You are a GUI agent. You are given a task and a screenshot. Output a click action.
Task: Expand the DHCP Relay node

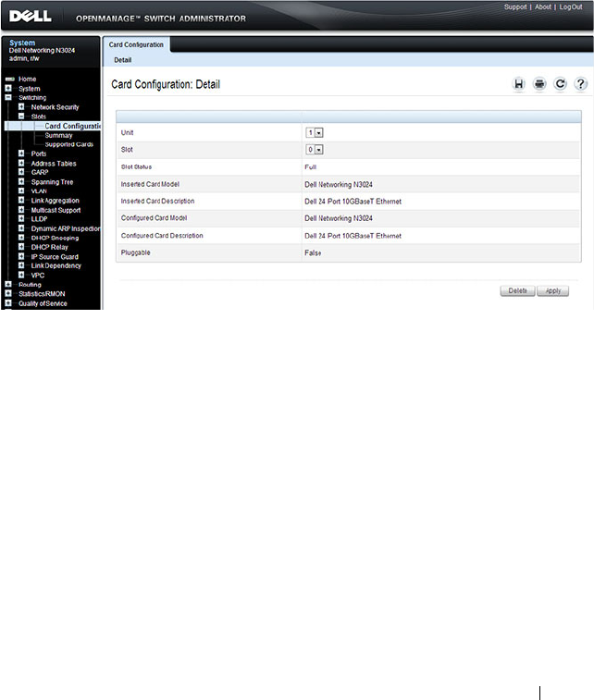pos(21,247)
